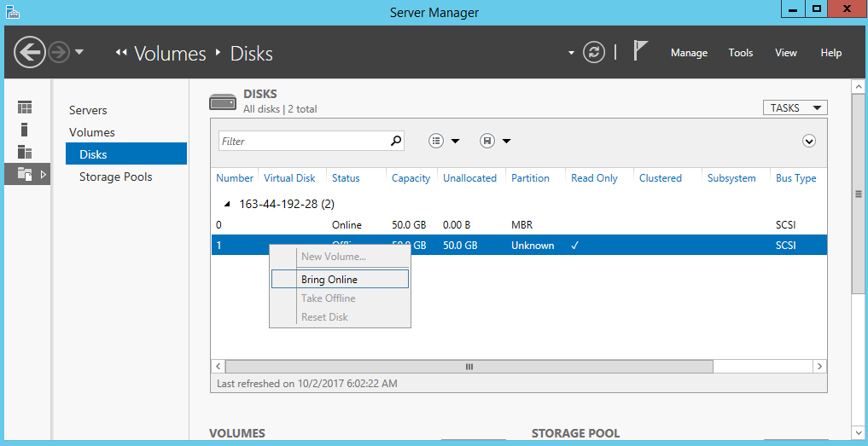This screenshot has height=446, width=868.
Task: Open Servers in the navigation pane
Action: (88, 110)
